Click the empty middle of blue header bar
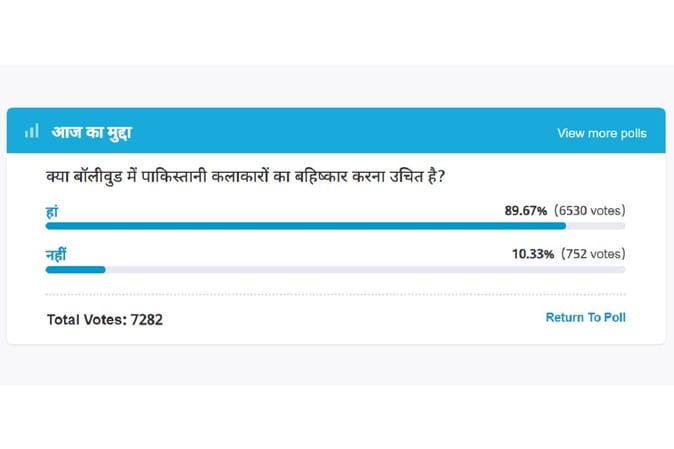The width and height of the screenshot is (674, 449). click(x=344, y=131)
